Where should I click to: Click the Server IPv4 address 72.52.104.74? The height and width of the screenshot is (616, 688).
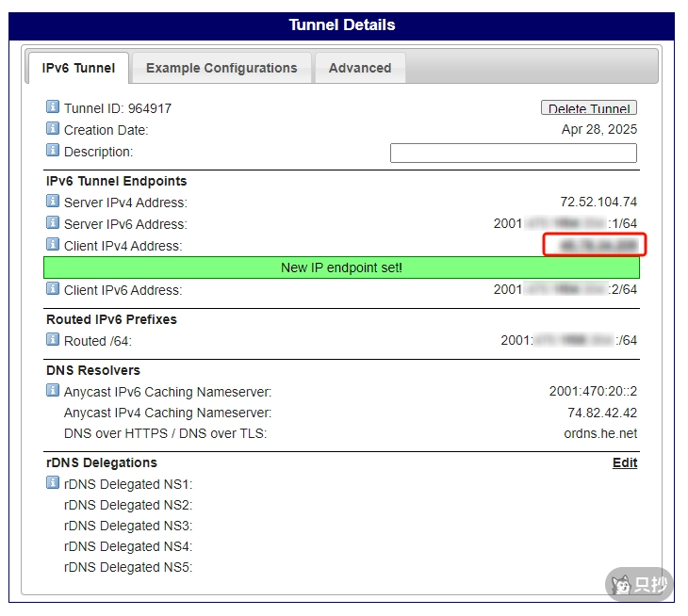click(598, 203)
